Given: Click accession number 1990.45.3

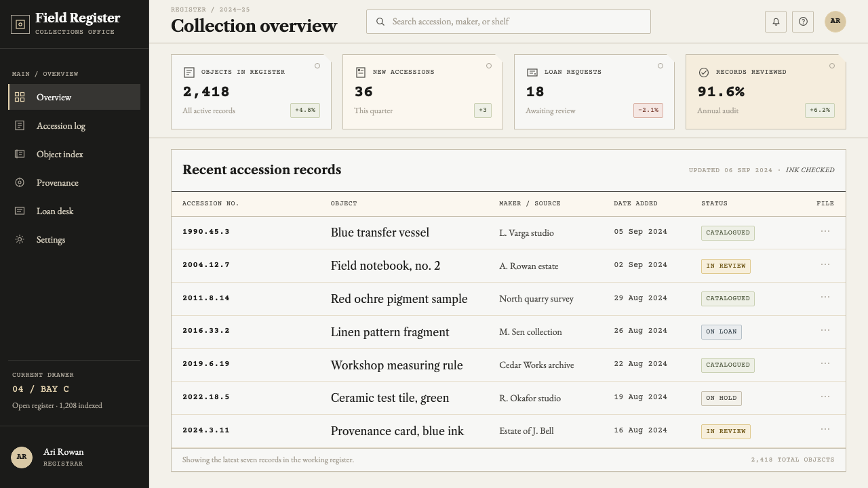Looking at the screenshot, I should [206, 232].
